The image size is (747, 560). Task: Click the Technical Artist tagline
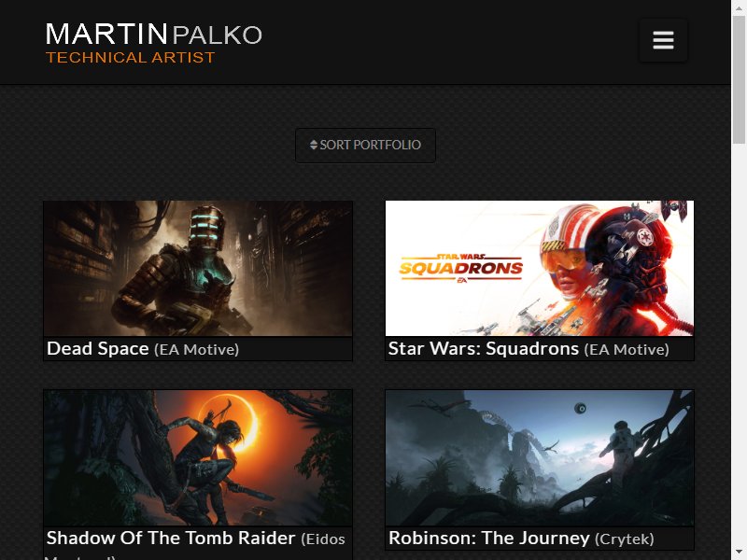pos(130,58)
